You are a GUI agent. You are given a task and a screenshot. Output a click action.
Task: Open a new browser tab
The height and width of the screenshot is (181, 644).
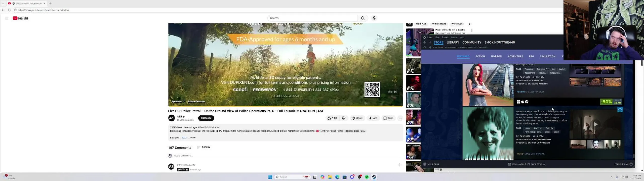(x=50, y=3)
